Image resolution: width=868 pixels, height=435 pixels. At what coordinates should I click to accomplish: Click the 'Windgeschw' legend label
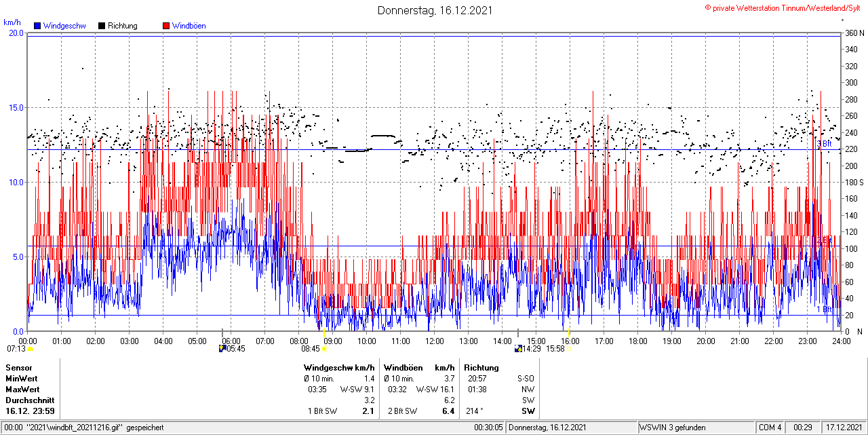point(64,26)
